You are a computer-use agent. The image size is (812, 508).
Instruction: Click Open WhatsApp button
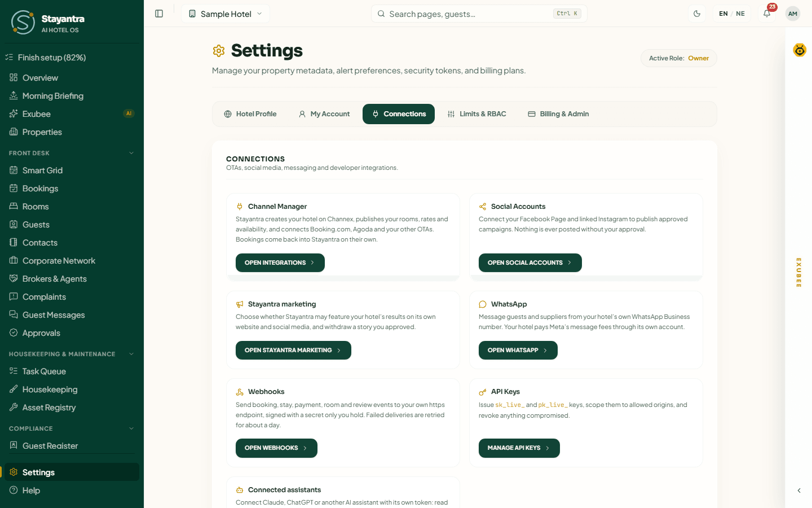pos(518,351)
